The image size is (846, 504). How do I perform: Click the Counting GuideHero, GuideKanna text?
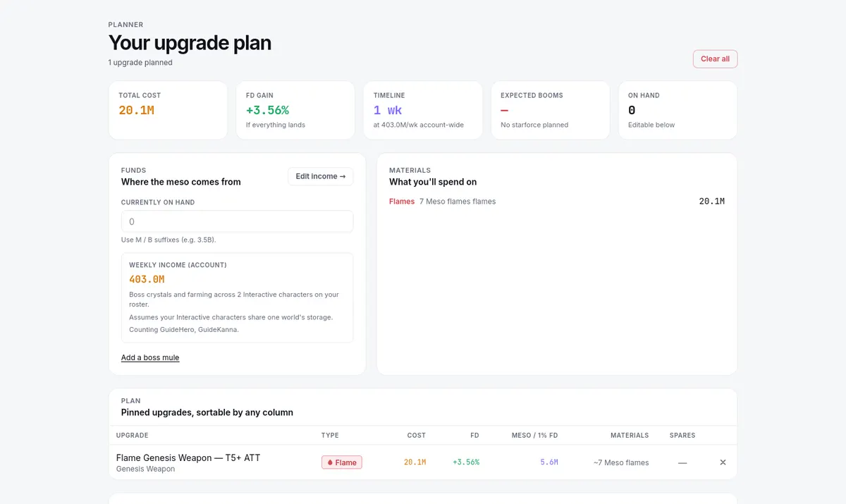point(184,329)
